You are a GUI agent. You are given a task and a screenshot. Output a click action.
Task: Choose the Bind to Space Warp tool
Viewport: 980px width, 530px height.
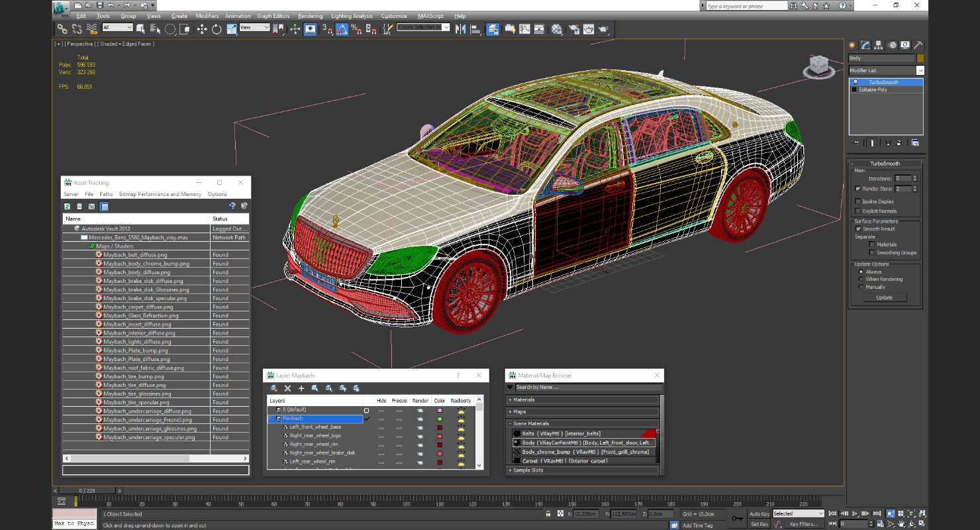[x=91, y=29]
